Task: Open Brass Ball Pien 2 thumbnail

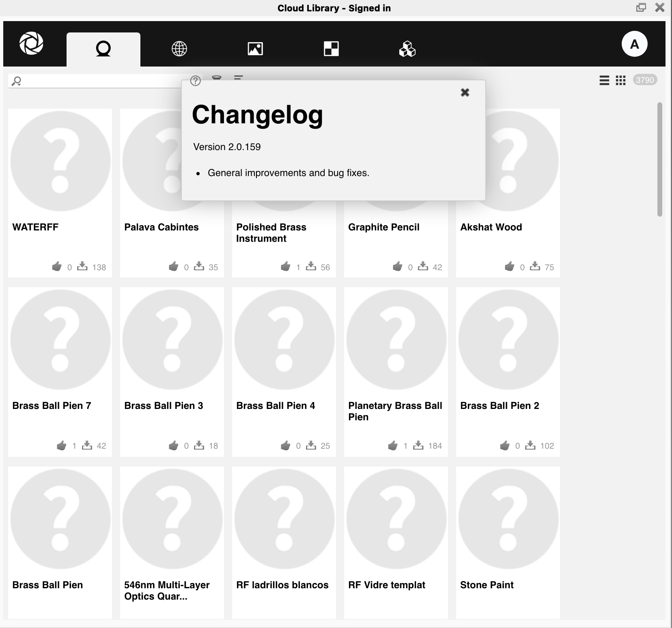Action: click(508, 340)
